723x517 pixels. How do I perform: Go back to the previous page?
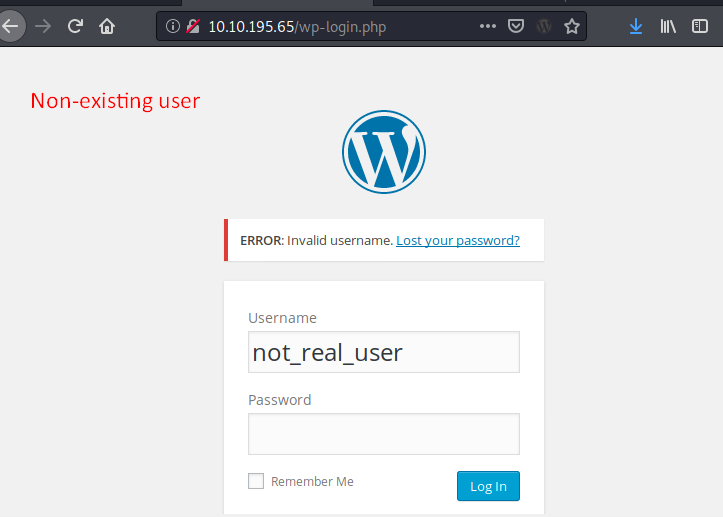(10, 26)
